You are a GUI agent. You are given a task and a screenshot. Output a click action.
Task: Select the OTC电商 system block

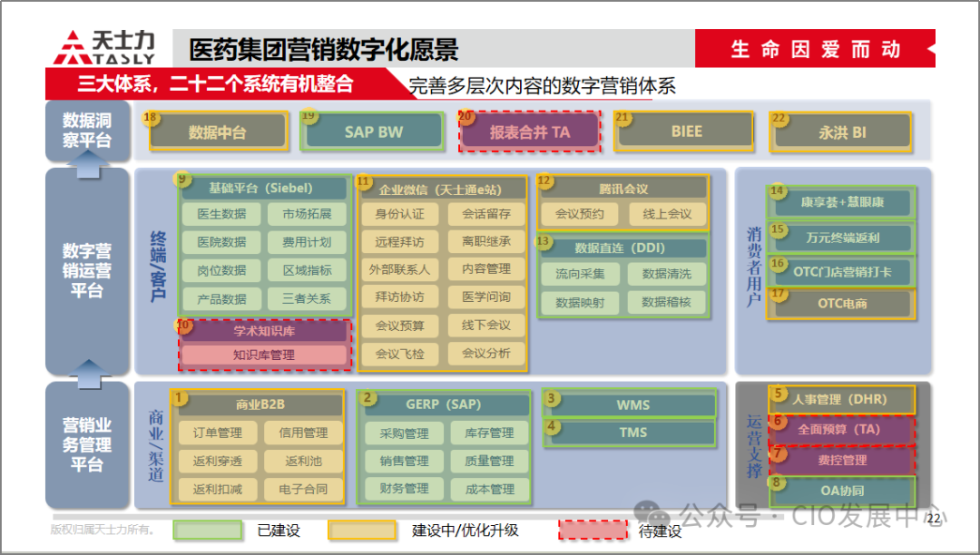tap(842, 305)
